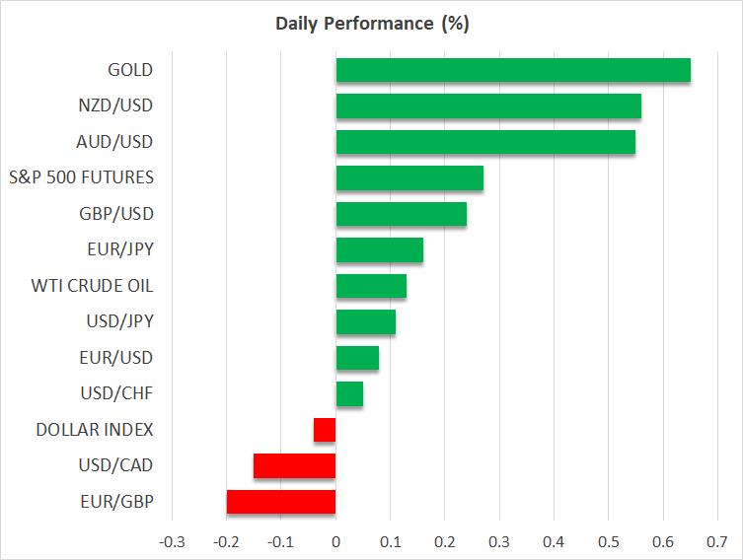Click the Daily Performance (%) chart title
The height and width of the screenshot is (560, 743).
(x=371, y=24)
